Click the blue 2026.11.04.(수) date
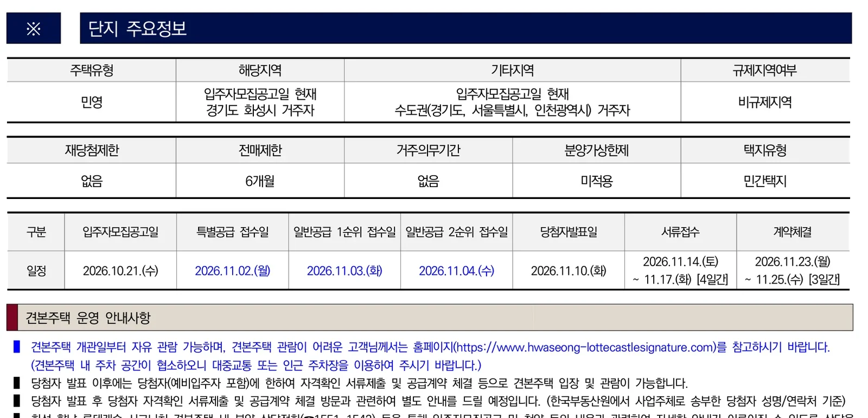The width and height of the screenshot is (868, 418). 457,271
